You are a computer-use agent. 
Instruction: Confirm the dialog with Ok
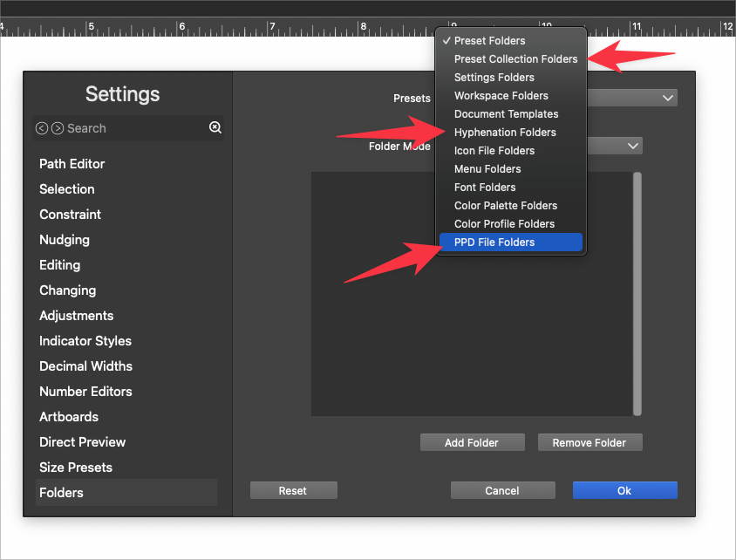pos(624,491)
